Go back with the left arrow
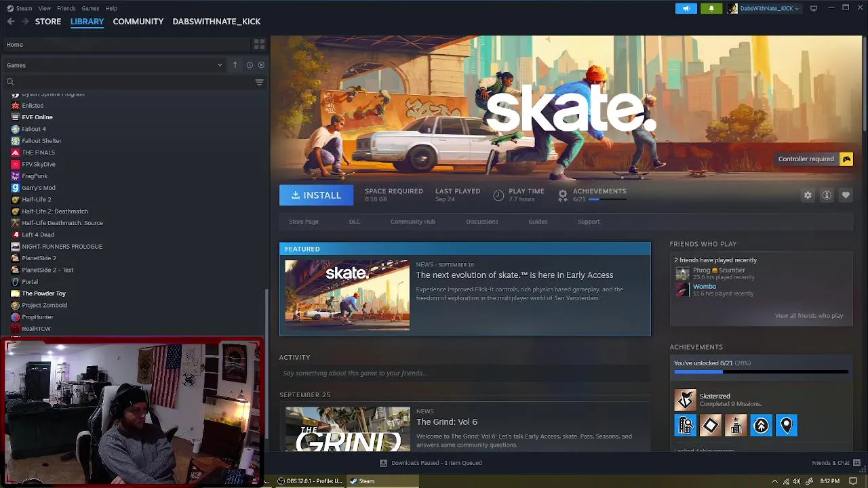The height and width of the screenshot is (488, 868). pos(11,22)
